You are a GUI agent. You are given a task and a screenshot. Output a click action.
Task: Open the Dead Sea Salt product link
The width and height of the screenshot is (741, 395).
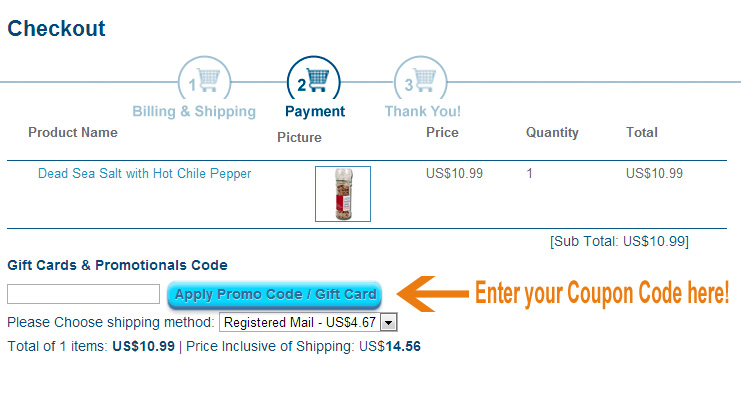point(145,173)
